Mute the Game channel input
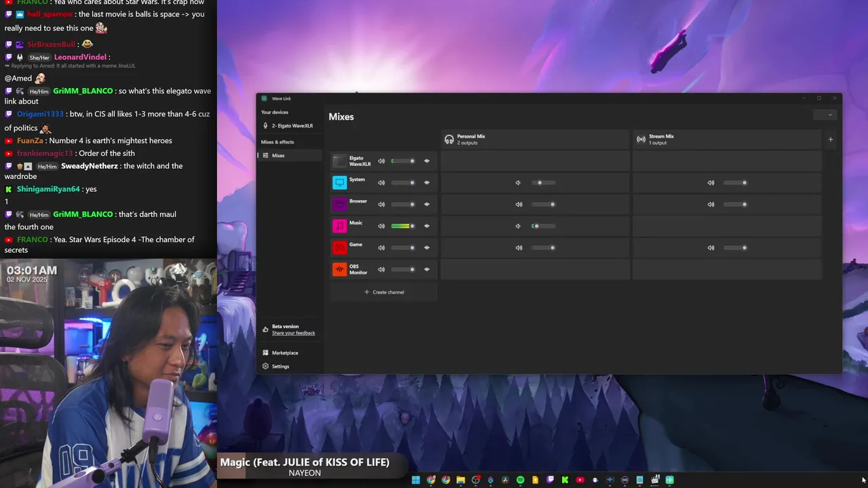 [381, 247]
